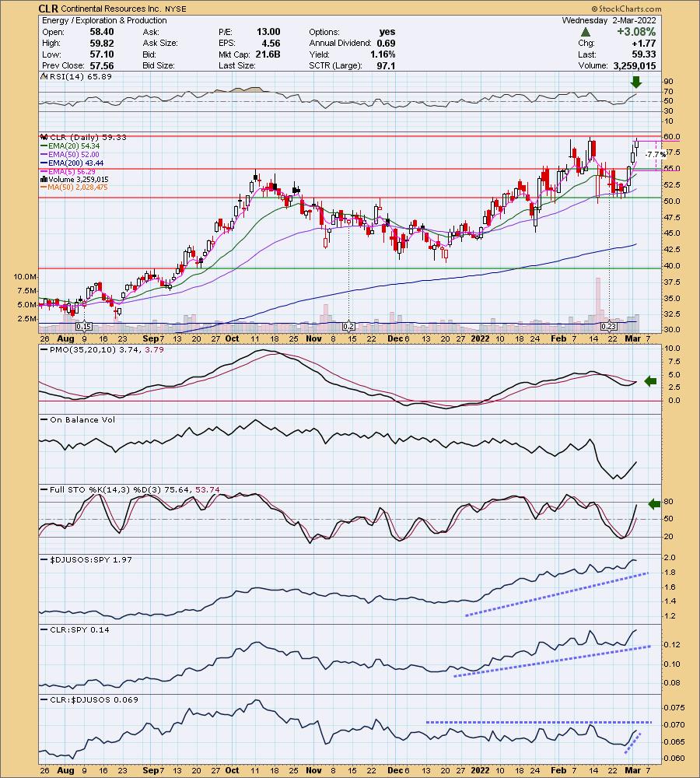700x778 pixels.
Task: Click the 0.15 dividend marker in August
Action: [x=83, y=327]
